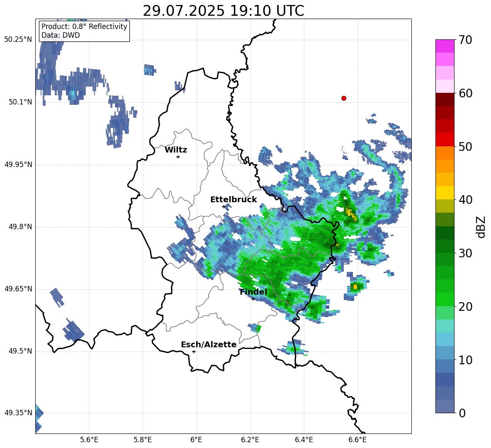Click the 50.1°N latitude tick label
491x448 pixels.
pyautogui.click(x=20, y=102)
